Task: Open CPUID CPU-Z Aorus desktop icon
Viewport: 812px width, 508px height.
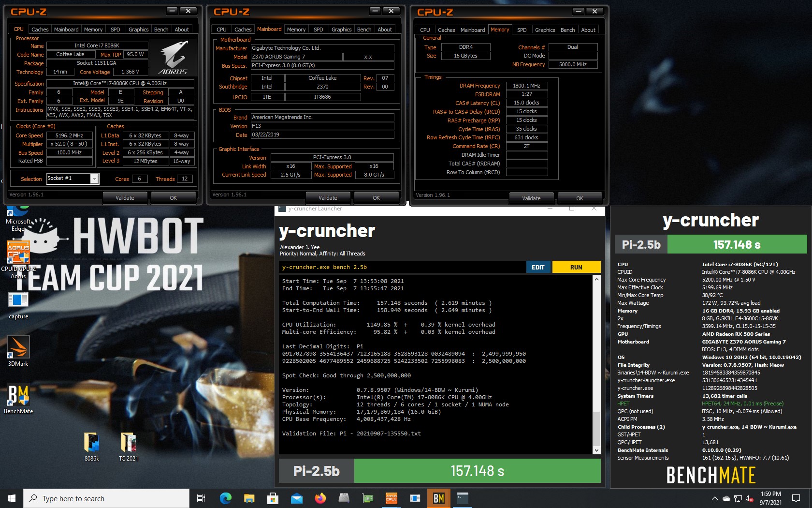Action: [x=18, y=260]
